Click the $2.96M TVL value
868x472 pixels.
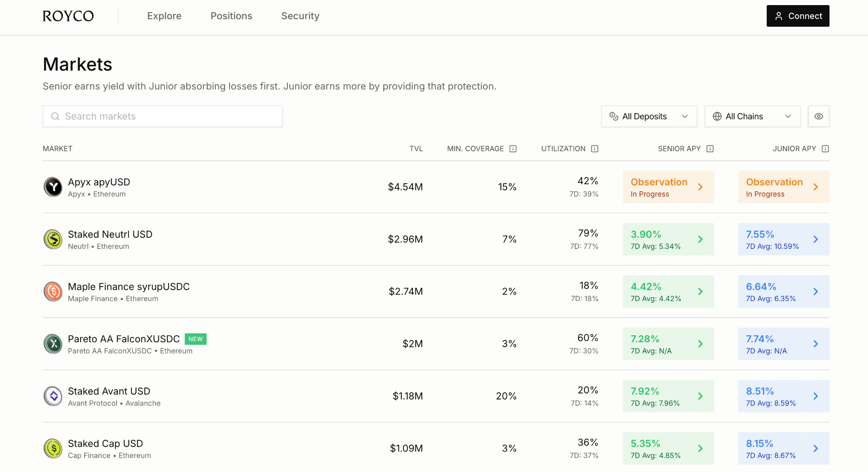[405, 239]
